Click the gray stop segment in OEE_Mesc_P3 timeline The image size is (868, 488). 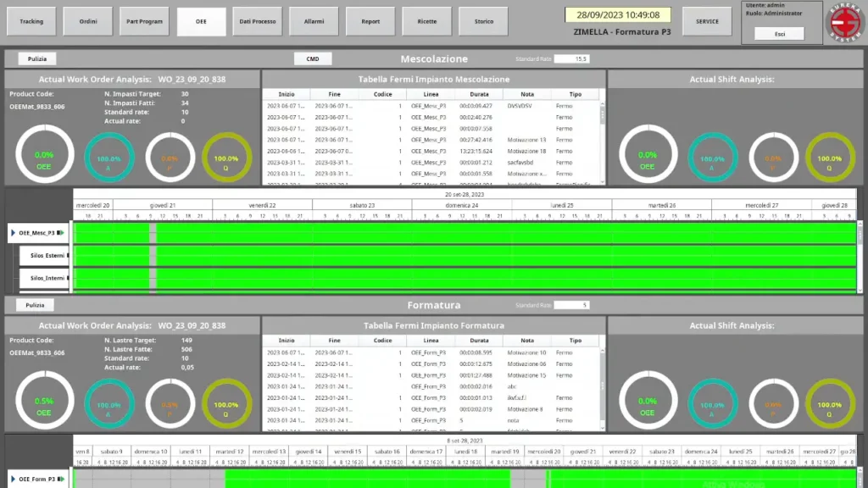tap(153, 233)
